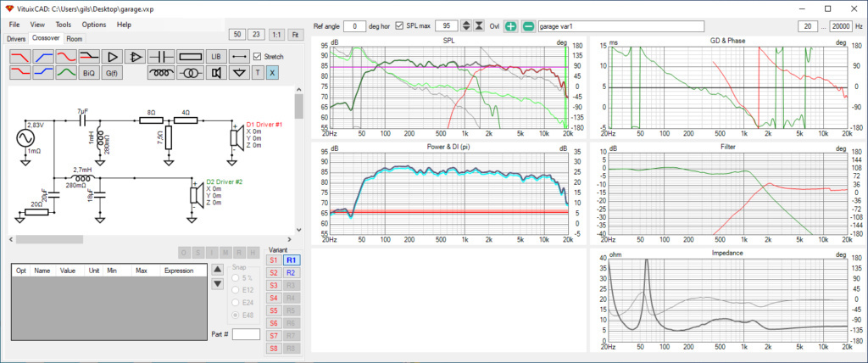
Task: Open the Tools menu
Action: pyautogui.click(x=64, y=25)
